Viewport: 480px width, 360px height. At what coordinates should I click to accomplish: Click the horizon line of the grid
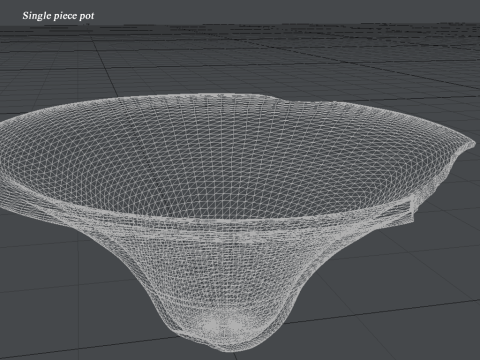(240, 25)
